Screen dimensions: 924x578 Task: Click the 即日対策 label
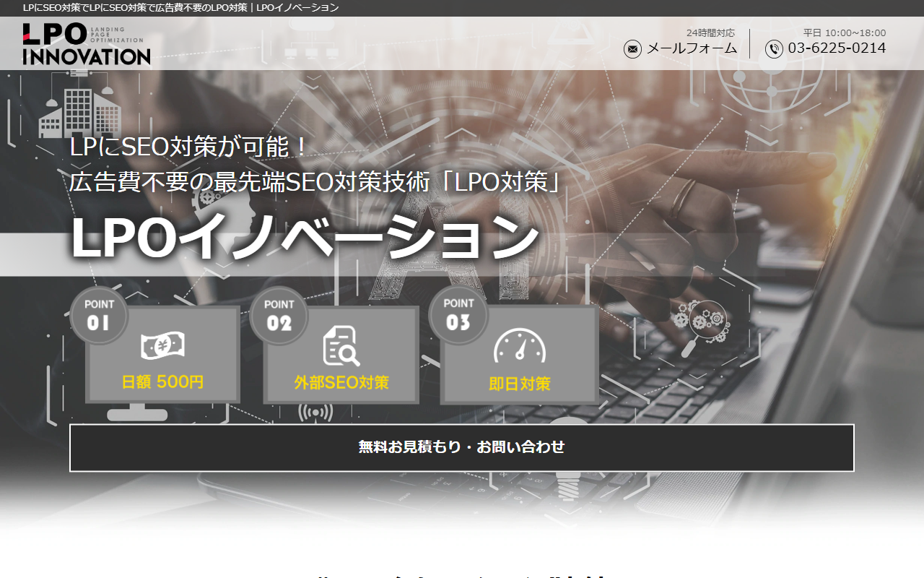pos(519,384)
